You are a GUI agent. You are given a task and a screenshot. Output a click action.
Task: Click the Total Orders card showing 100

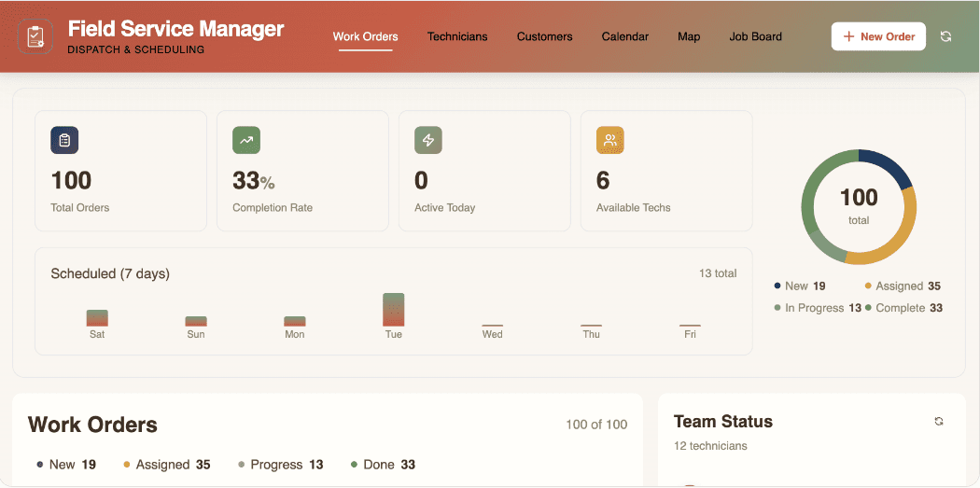pos(120,171)
